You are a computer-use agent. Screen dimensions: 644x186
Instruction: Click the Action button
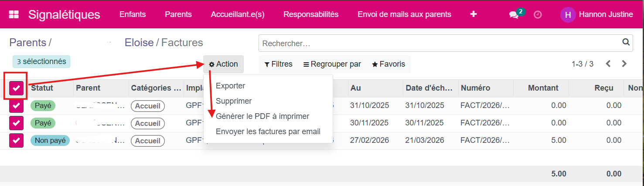(x=223, y=64)
